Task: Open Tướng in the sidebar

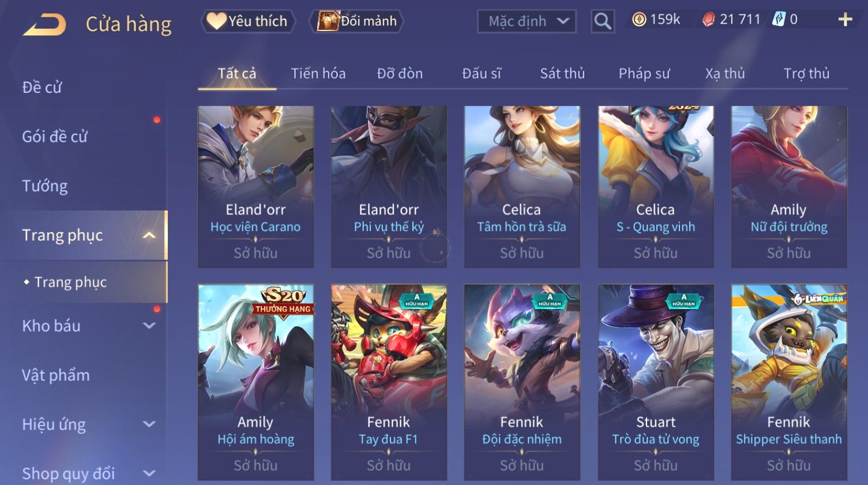Action: tap(45, 186)
